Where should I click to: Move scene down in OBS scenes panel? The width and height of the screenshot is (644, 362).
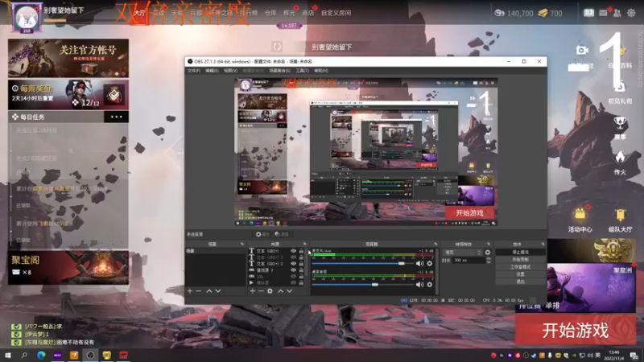pos(218,291)
